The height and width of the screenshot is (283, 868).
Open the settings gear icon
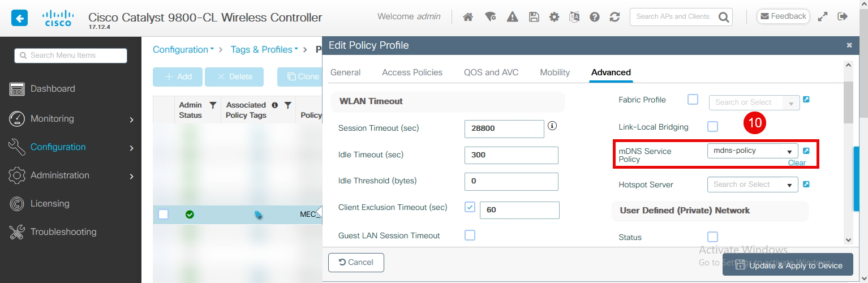555,17
